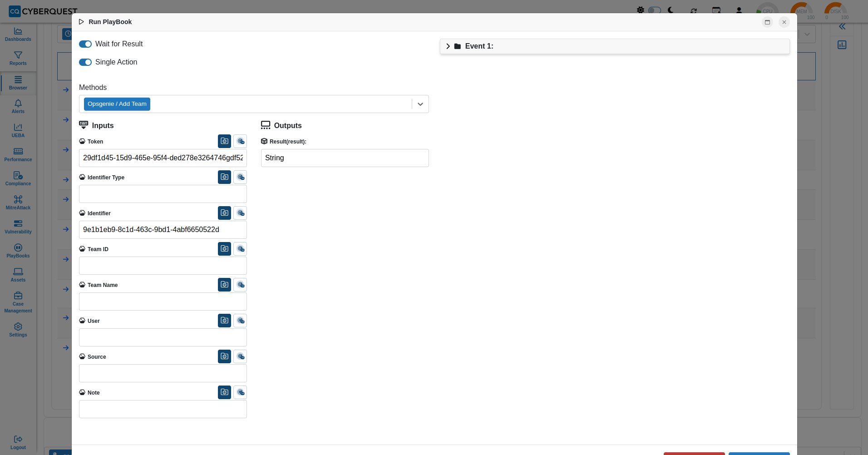868x455 pixels.
Task: Click the Note camera icon button
Action: pyautogui.click(x=224, y=392)
